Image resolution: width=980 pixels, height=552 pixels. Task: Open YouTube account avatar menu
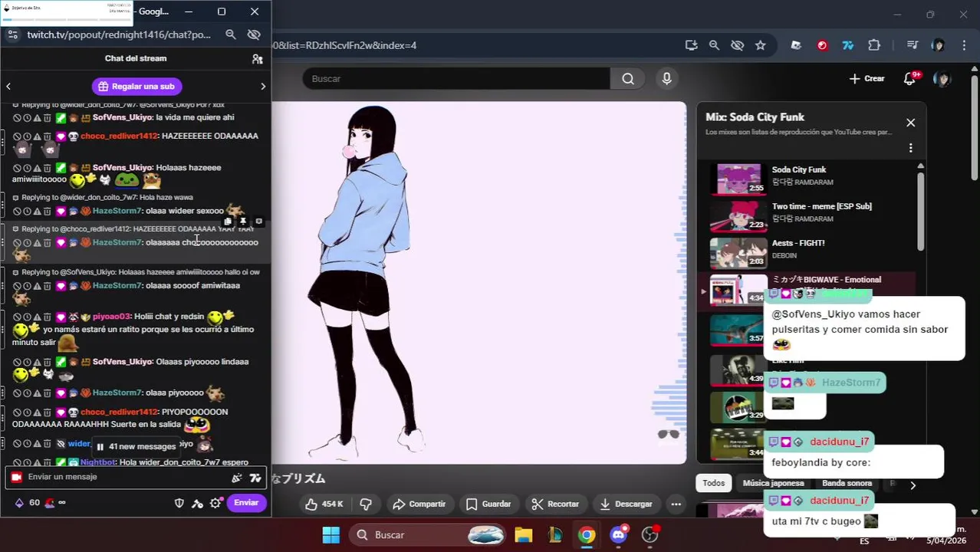(942, 79)
